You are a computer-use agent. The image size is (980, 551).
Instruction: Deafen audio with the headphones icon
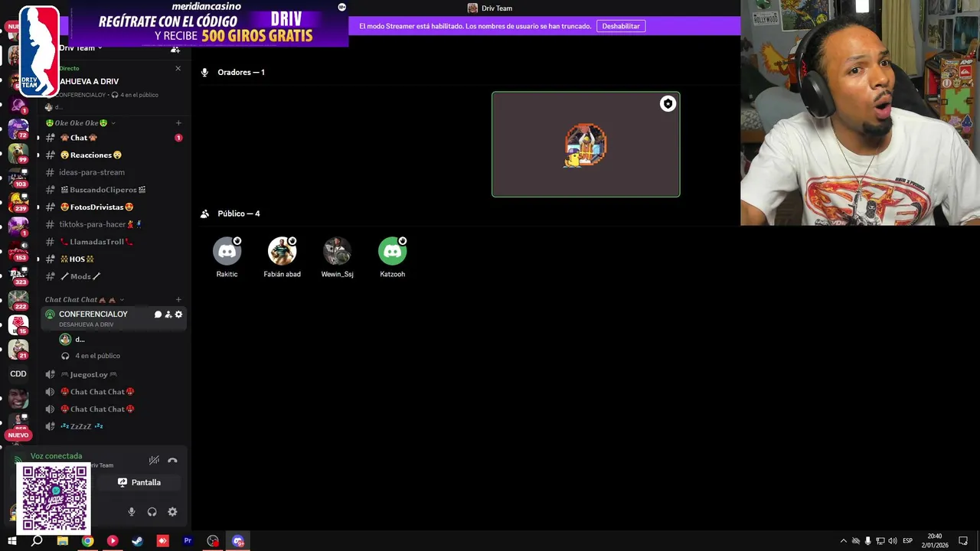click(152, 512)
